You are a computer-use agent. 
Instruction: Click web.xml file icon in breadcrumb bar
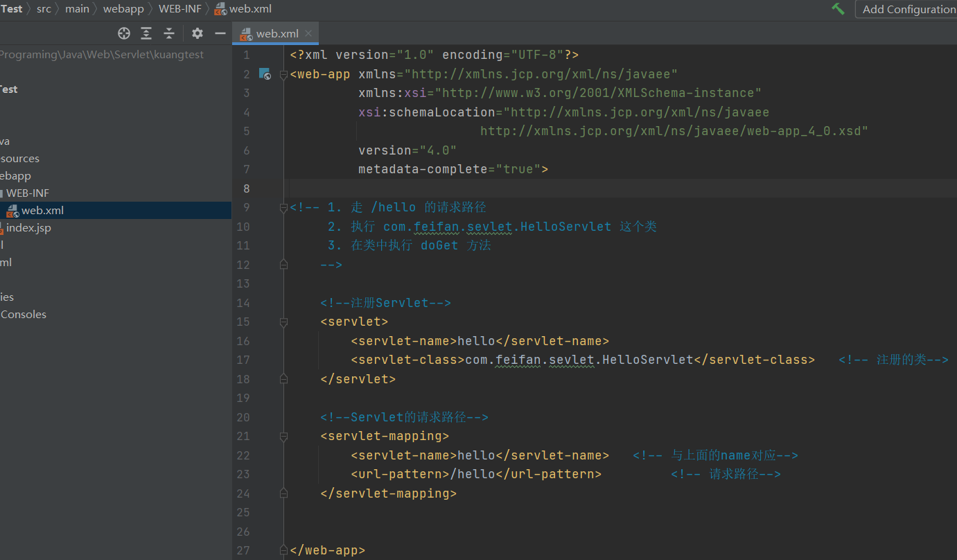click(220, 9)
